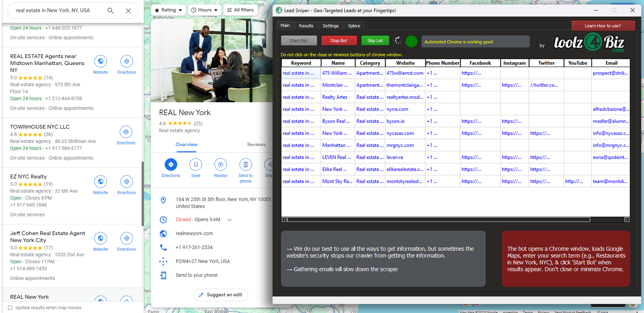Select the LEVEN Real name cell

pos(338,157)
